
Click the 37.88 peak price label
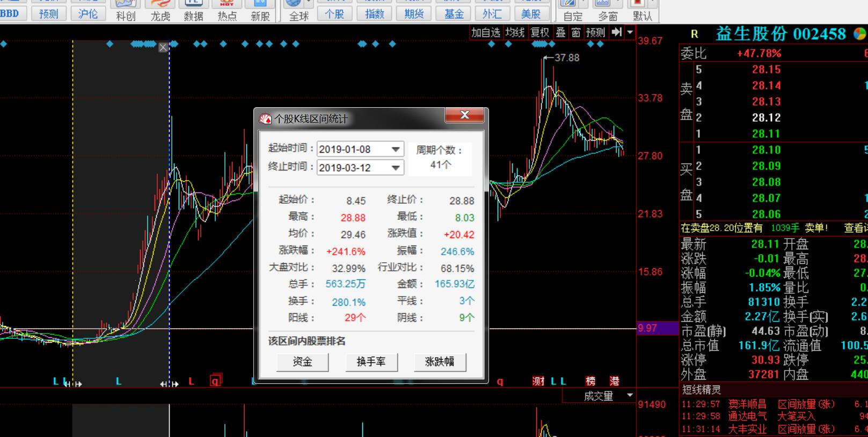(x=567, y=57)
